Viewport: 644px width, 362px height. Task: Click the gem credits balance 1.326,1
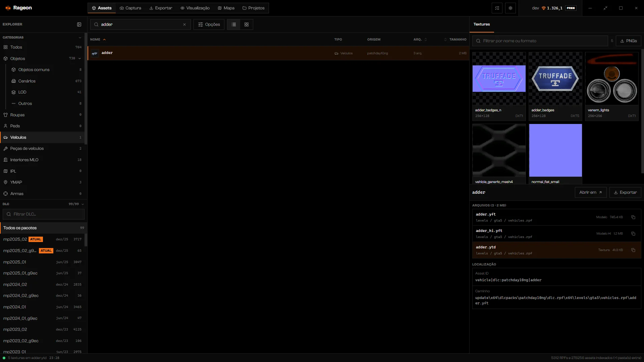pyautogui.click(x=552, y=8)
